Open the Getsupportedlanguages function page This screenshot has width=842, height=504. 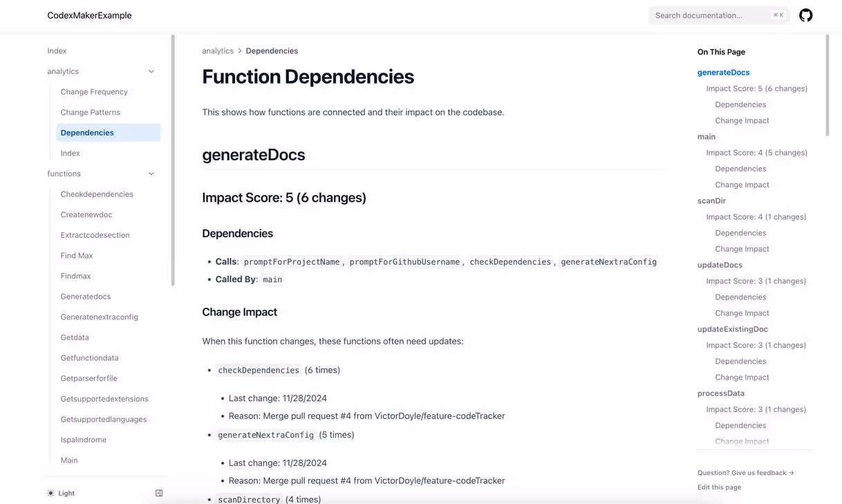103,419
